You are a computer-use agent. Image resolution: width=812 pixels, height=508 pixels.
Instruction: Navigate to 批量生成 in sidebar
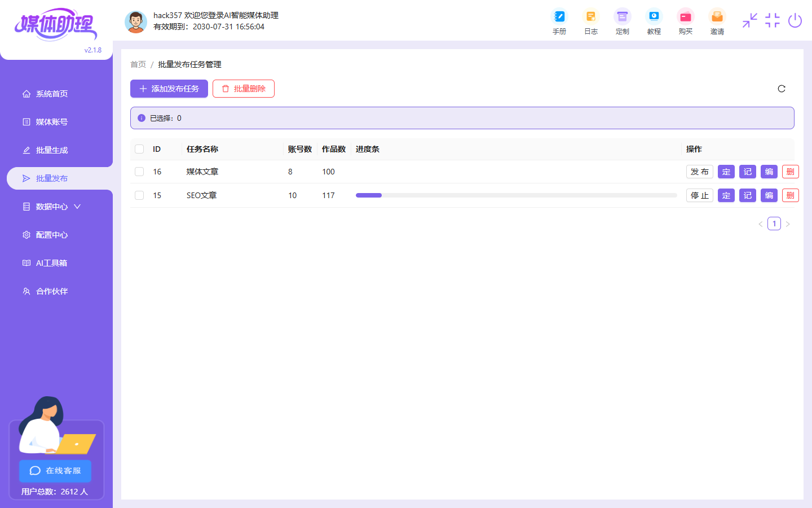pyautogui.click(x=52, y=150)
